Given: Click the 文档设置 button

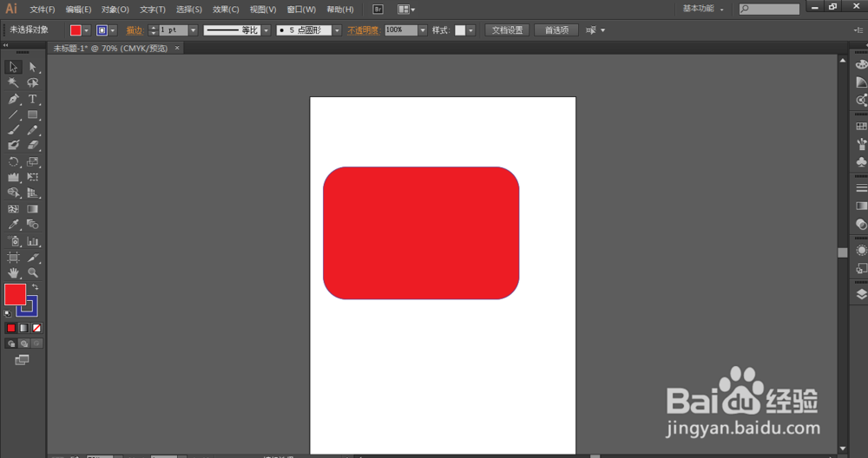Looking at the screenshot, I should point(507,30).
